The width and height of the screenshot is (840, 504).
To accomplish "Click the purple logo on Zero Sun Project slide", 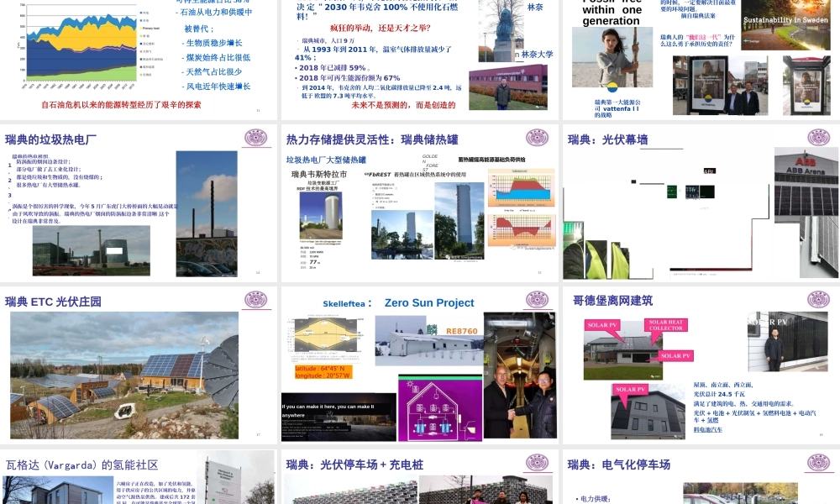I will pyautogui.click(x=538, y=300).
